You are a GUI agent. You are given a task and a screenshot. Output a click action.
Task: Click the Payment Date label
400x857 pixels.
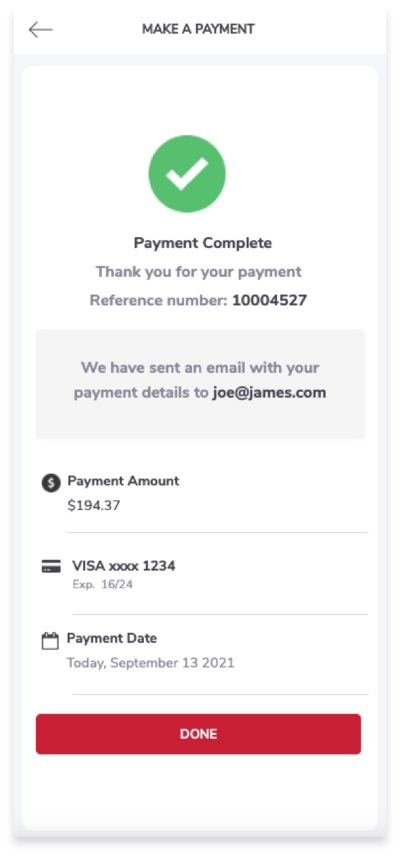click(x=112, y=638)
